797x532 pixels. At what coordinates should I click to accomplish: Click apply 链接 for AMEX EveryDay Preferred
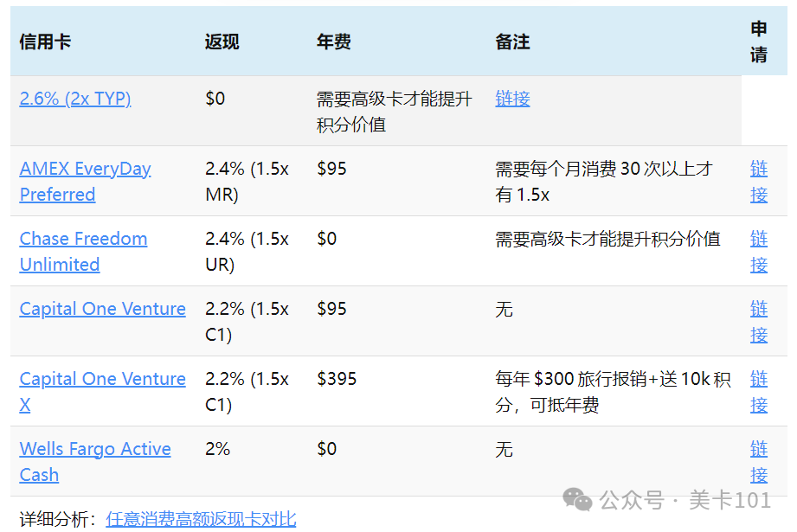759,182
